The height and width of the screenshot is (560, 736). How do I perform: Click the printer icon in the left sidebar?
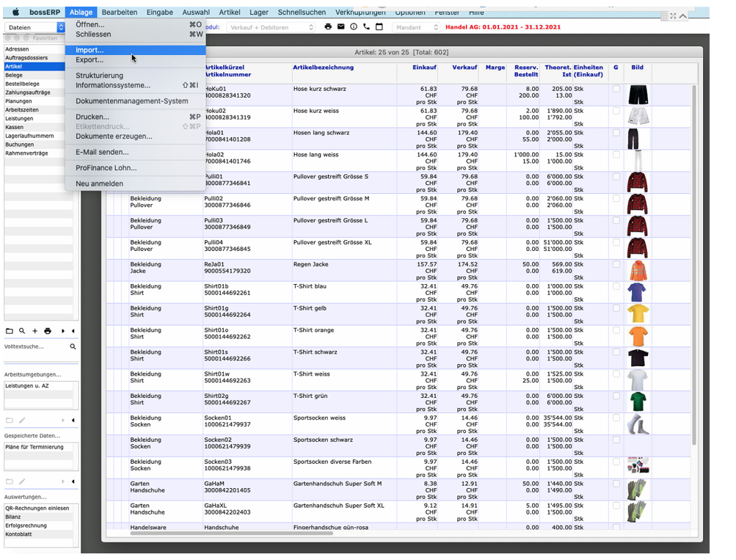coord(48,332)
